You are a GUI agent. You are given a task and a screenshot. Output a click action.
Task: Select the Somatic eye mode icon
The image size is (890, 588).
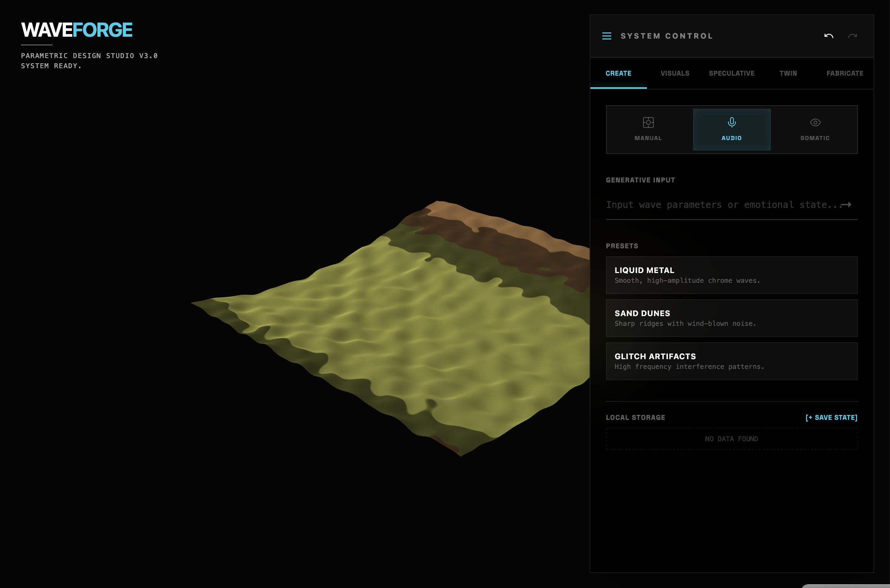click(x=815, y=122)
